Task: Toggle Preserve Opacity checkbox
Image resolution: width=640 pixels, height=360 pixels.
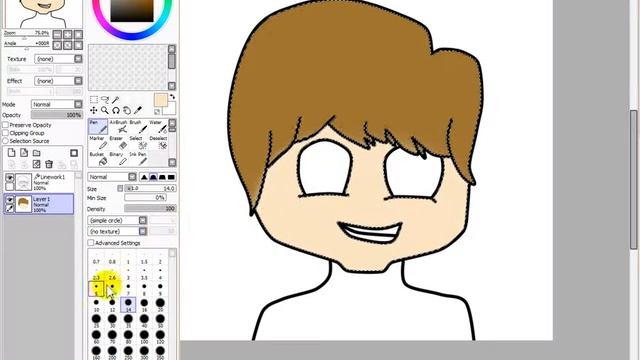Action: 6,125
